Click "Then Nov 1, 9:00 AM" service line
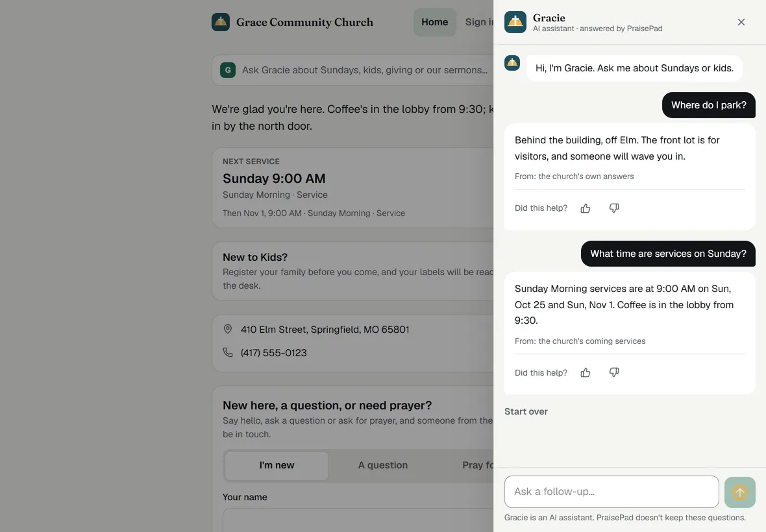The width and height of the screenshot is (766, 532). point(314,213)
